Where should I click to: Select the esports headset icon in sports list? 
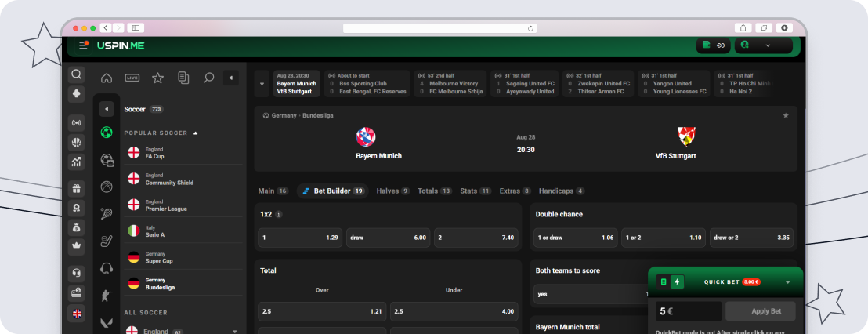click(x=107, y=269)
